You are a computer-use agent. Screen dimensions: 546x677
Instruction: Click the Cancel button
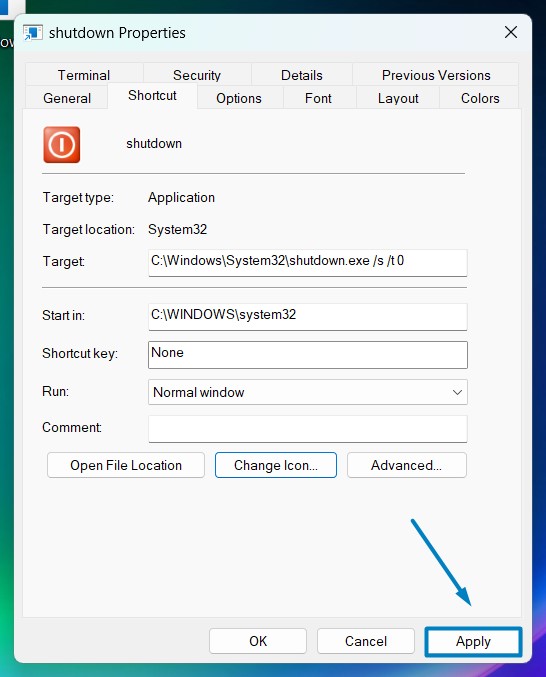pos(366,641)
